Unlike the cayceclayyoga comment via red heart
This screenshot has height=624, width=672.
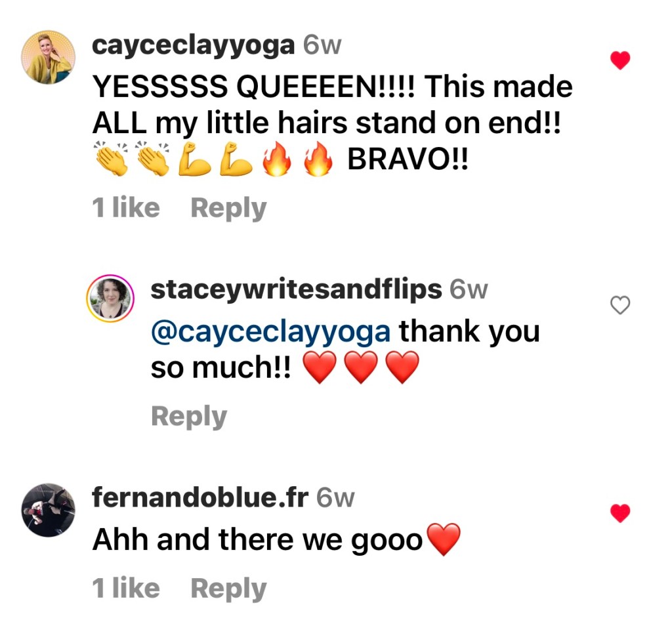619,60
